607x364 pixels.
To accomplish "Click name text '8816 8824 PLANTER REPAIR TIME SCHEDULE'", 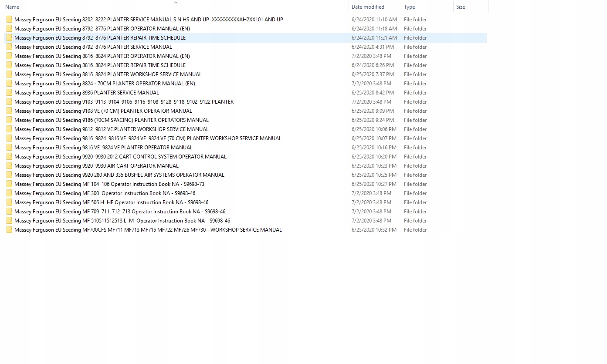I will [134, 65].
